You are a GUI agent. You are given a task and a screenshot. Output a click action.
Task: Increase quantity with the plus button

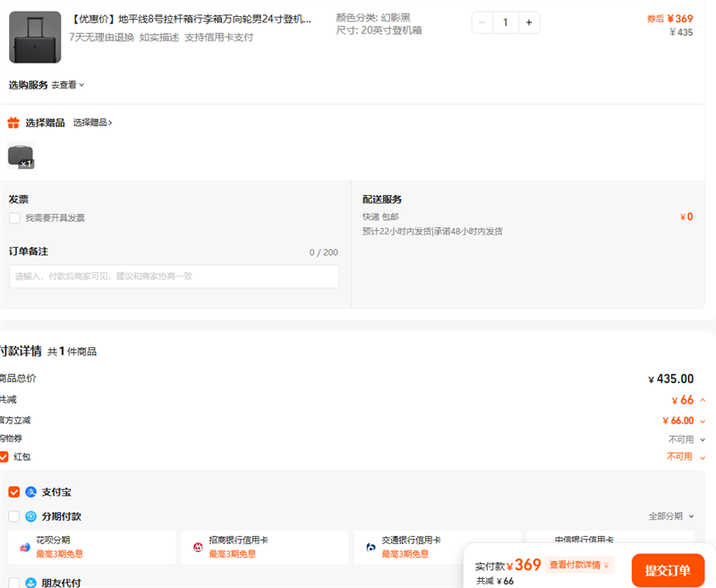528,22
